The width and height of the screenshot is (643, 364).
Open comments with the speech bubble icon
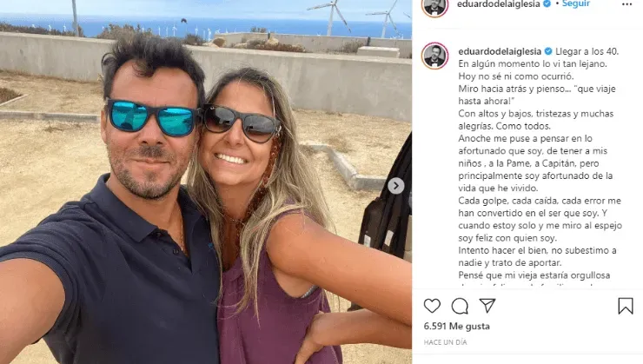(x=460, y=306)
